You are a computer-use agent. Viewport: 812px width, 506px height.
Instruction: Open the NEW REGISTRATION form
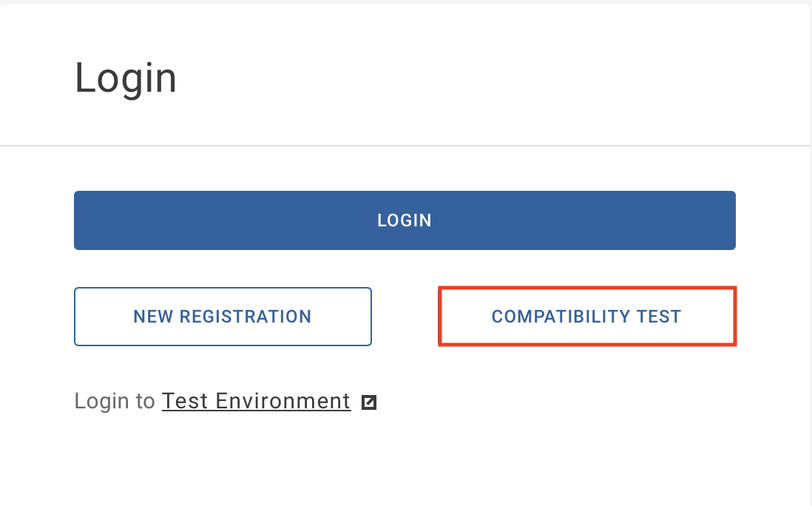[223, 317]
